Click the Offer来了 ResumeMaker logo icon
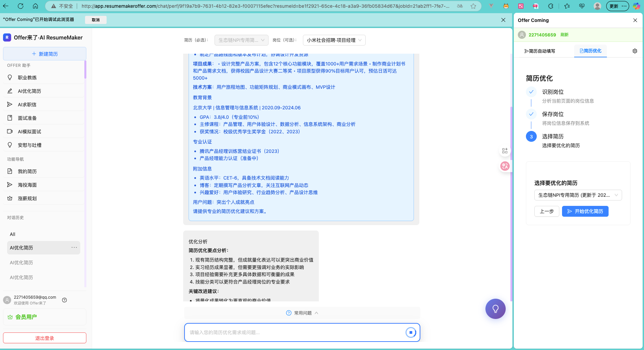The width and height of the screenshot is (644, 350). pos(7,37)
